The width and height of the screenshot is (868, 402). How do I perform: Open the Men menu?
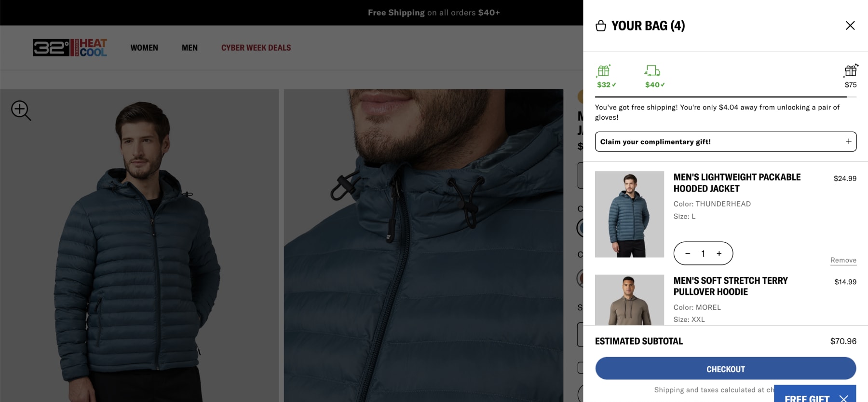click(x=190, y=48)
